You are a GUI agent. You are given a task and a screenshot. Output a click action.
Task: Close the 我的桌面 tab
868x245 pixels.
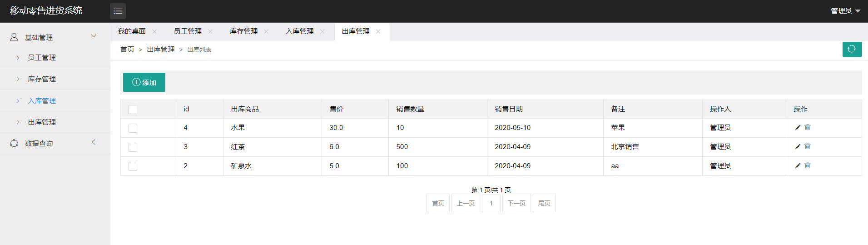154,31
